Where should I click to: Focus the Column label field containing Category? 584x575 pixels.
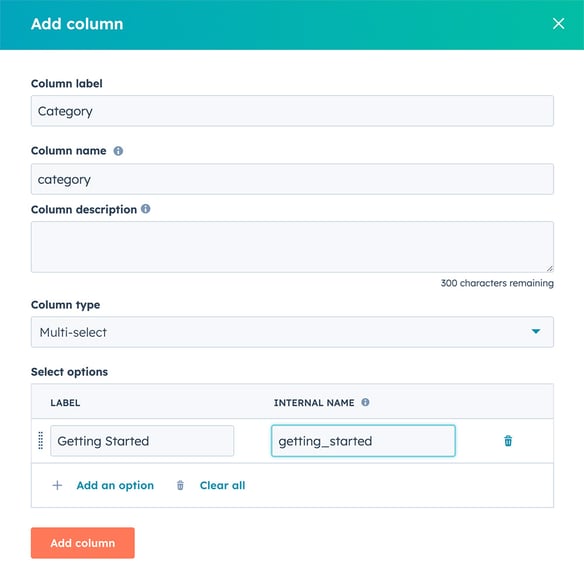tap(292, 111)
